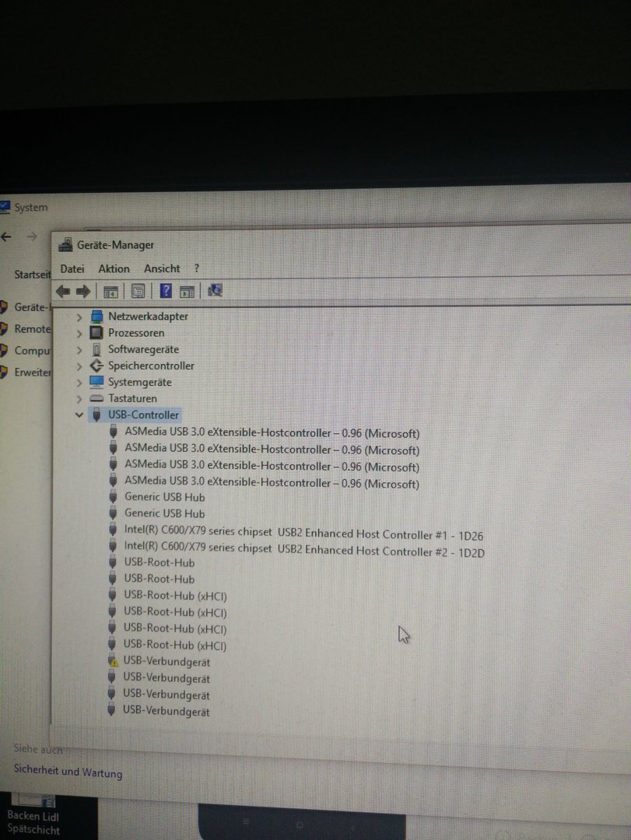Viewport: 631px width, 840px height.
Task: Toggle the console tree toolbar icon
Action: click(x=110, y=292)
